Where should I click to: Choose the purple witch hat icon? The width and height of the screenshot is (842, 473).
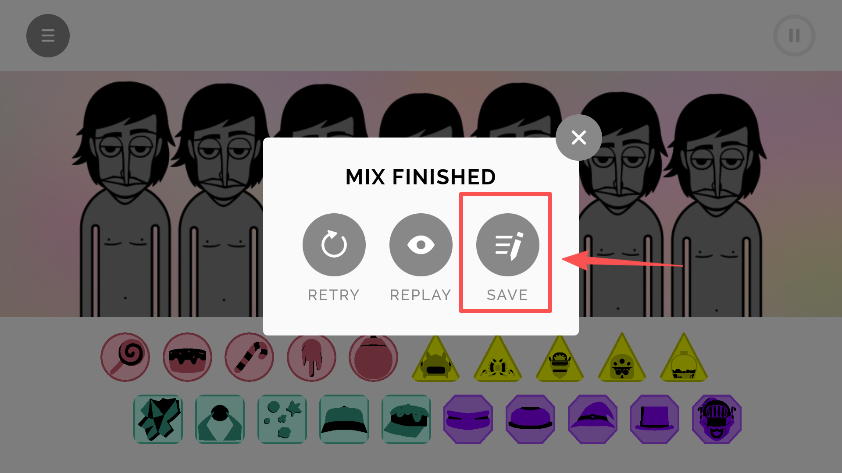pos(592,419)
